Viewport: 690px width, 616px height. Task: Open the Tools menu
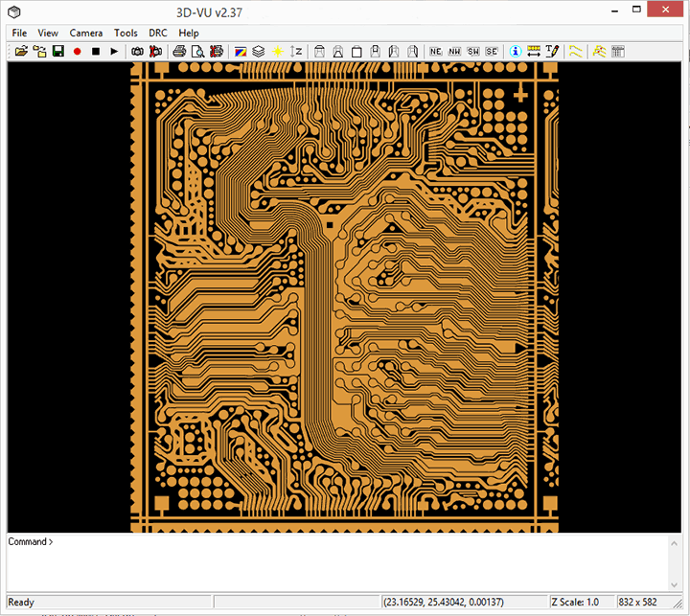[x=126, y=33]
